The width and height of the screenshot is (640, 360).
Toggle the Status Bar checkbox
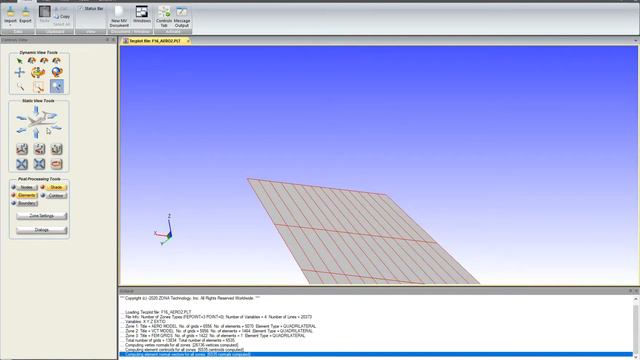point(81,9)
